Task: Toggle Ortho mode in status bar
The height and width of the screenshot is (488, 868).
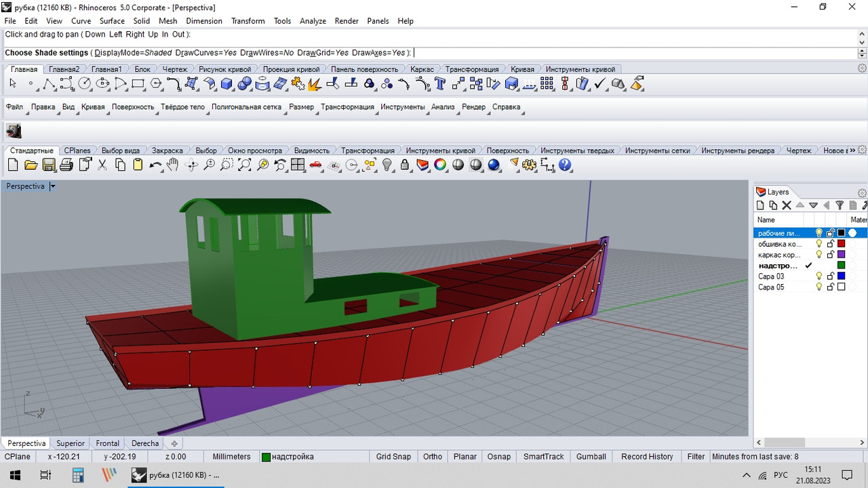Action: pos(433,457)
